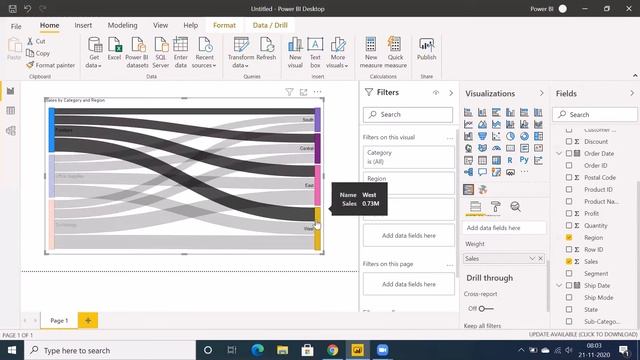This screenshot has height=360, width=640.
Task: Remove Sales from the Weight well
Action: point(540,258)
